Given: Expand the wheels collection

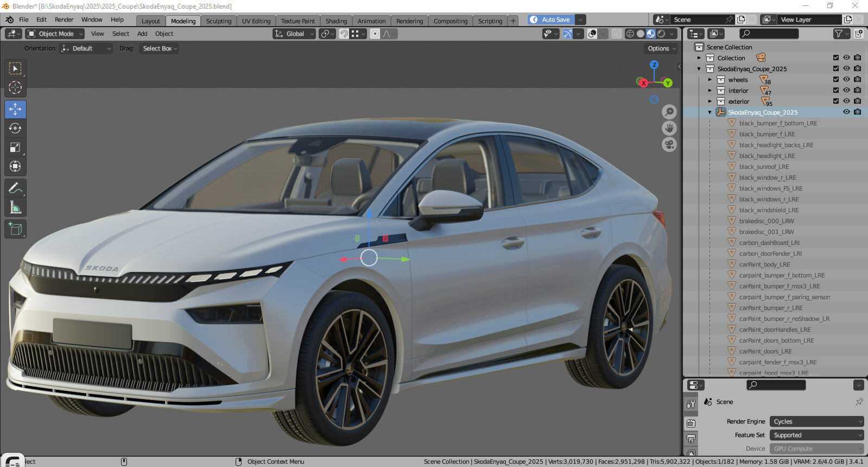Looking at the screenshot, I should tap(710, 80).
